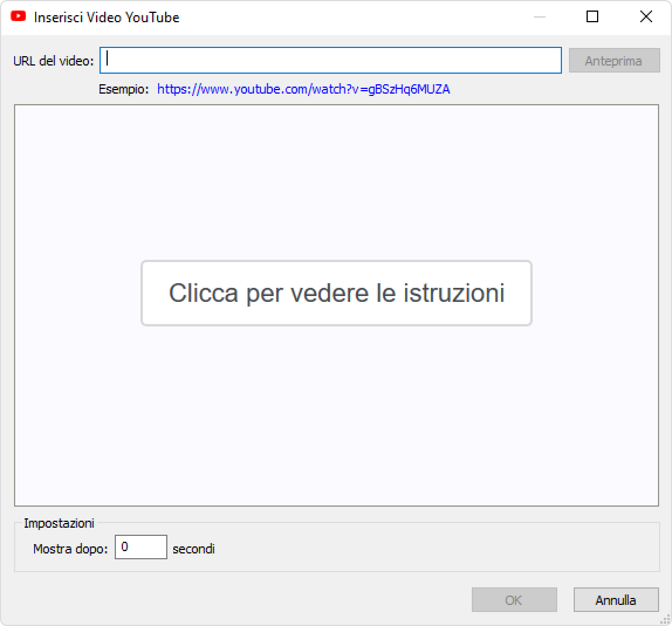672x626 pixels.
Task: Click the 'URL del video:' label
Action: pos(54,61)
